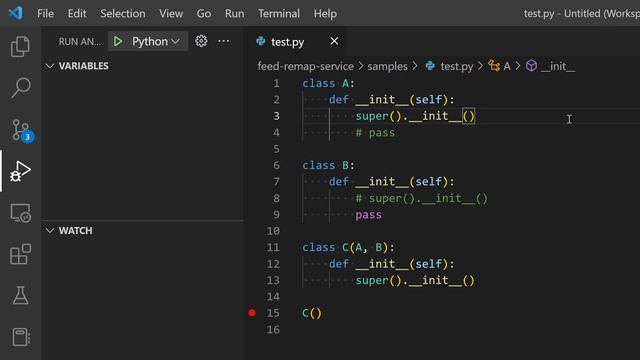Viewport: 640px width, 360px height.
Task: Click line number 1 in gutter
Action: click(276, 83)
